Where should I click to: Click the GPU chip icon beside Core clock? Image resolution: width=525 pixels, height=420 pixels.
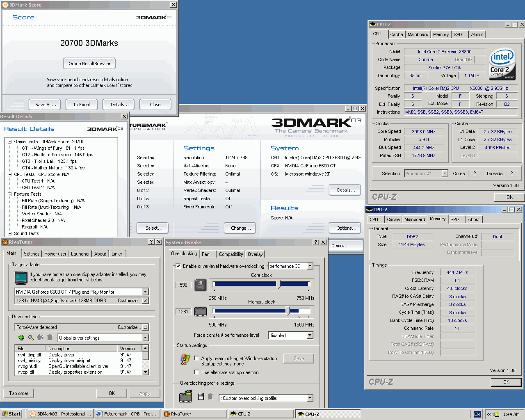pos(200,285)
